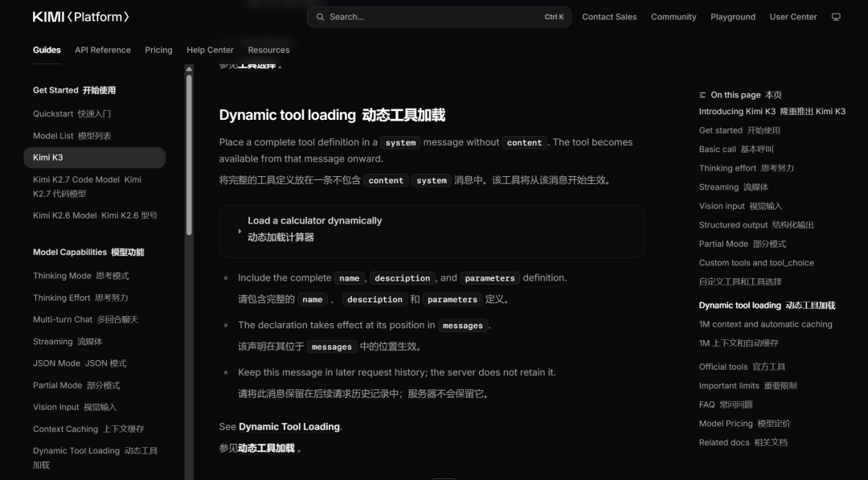Open Partial Mode in the left sidebar
The width and height of the screenshot is (868, 480).
76,385
